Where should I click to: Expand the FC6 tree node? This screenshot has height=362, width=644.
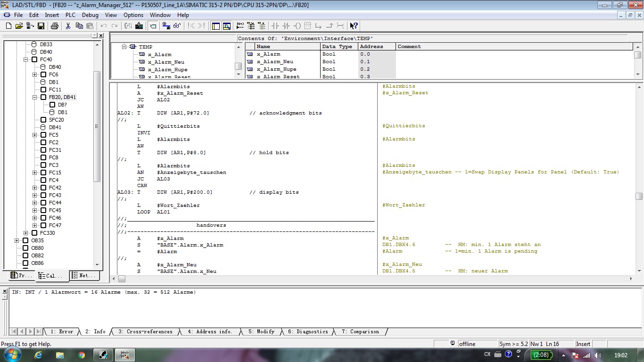point(35,74)
